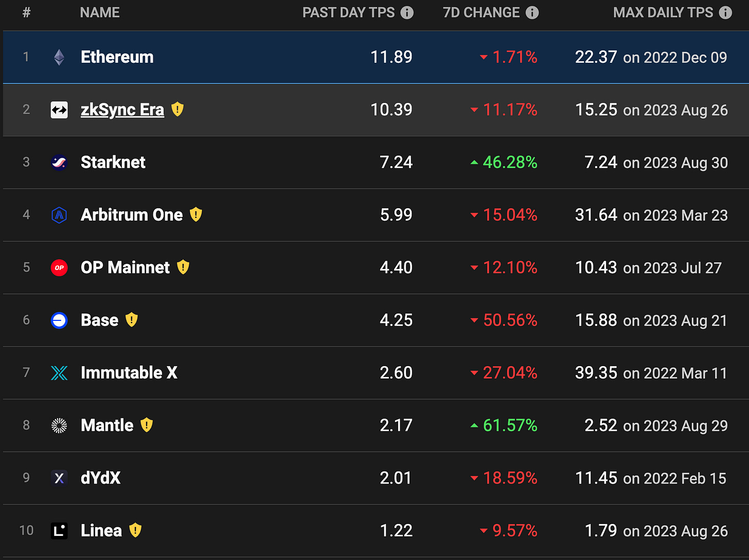The height and width of the screenshot is (560, 749).
Task: Click info icon beside MAX DAILY TPS
Action: coord(725,13)
